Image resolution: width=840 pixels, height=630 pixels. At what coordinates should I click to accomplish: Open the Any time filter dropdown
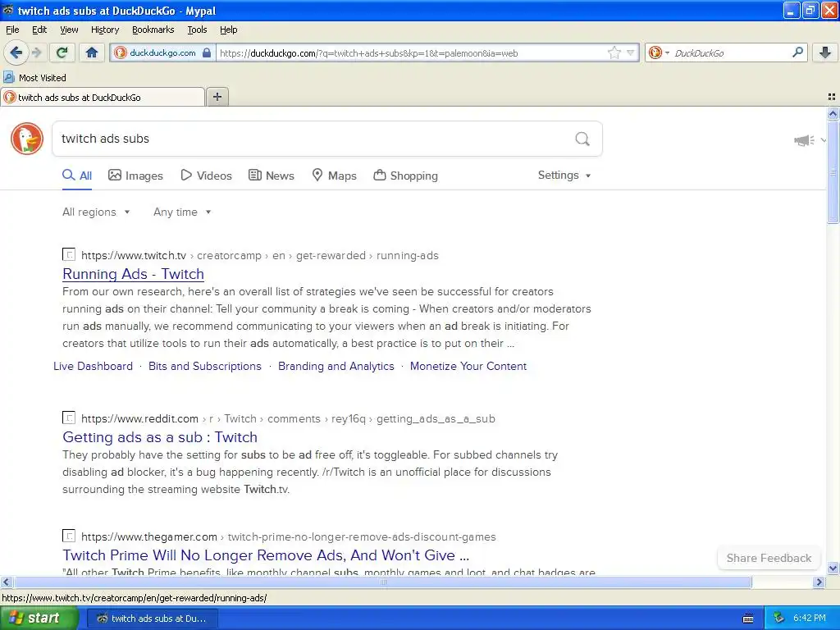pos(182,212)
